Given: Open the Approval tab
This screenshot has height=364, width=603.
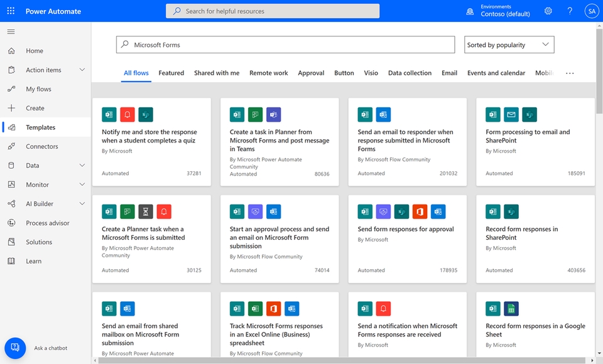Looking at the screenshot, I should [x=311, y=73].
